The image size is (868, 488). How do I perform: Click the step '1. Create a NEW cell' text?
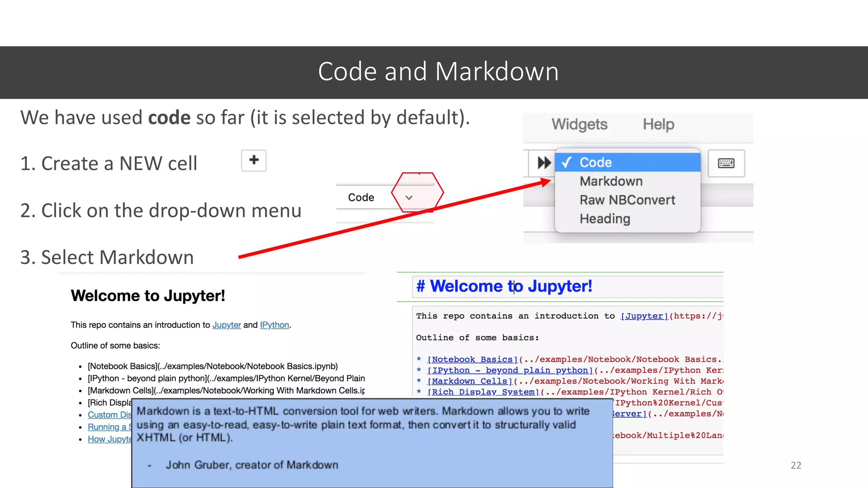(109, 164)
